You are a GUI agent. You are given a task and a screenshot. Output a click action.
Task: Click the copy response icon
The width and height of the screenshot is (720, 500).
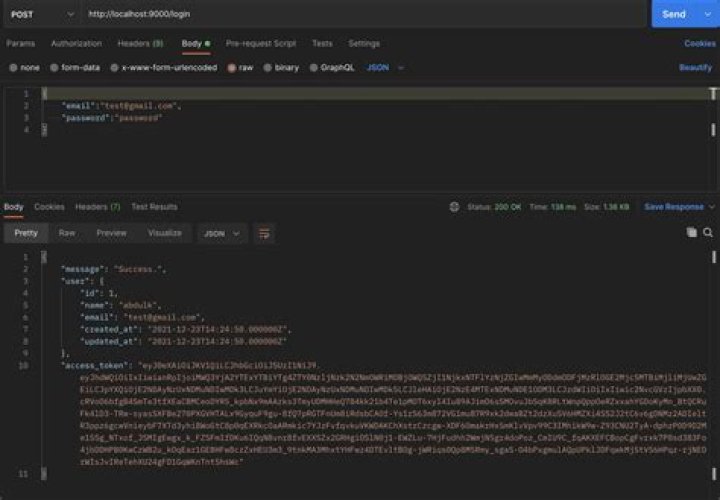pyautogui.click(x=692, y=232)
